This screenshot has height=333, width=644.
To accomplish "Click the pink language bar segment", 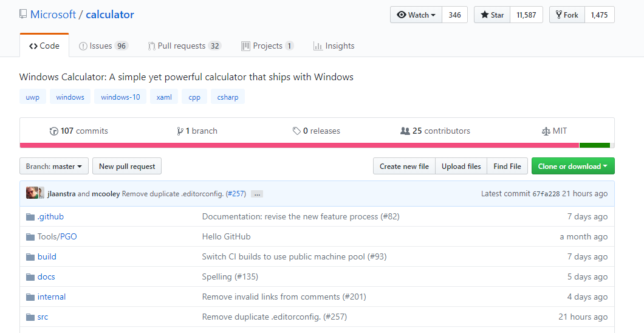I will 300,145.
